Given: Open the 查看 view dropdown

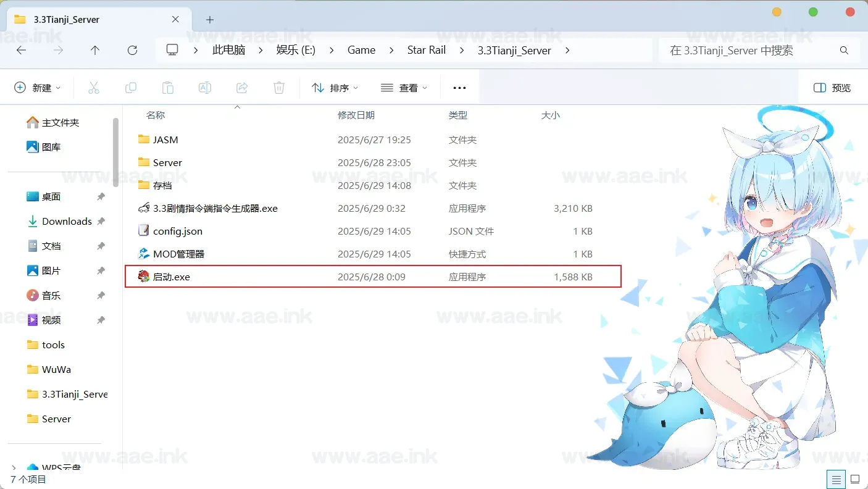Looking at the screenshot, I should click(x=404, y=88).
